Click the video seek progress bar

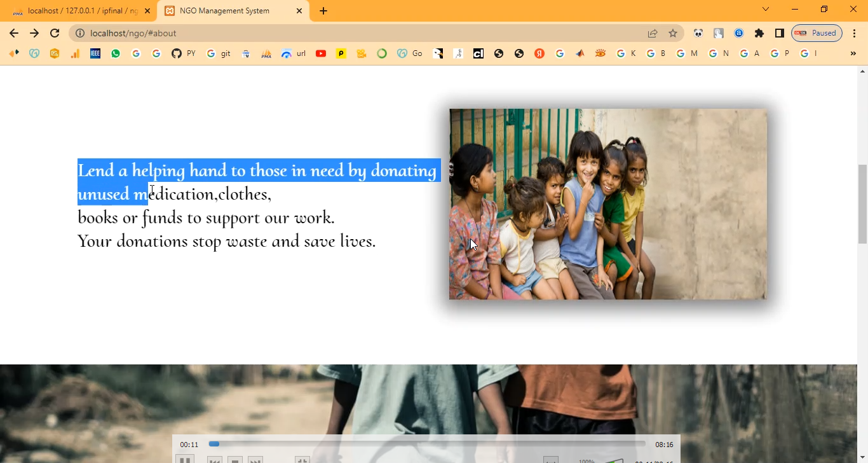pos(427,444)
